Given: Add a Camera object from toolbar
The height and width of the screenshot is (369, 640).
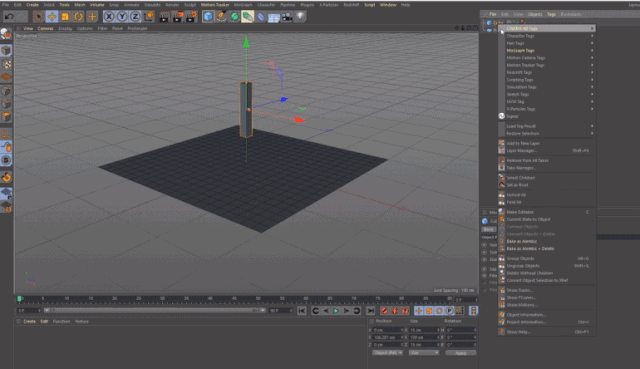Looking at the screenshot, I should (287, 16).
